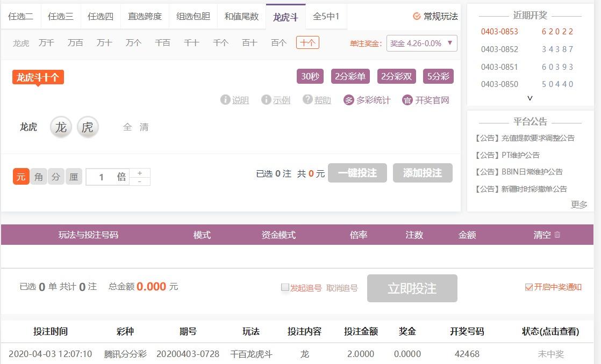601x364 pixels.
Task: Toggle 开启中奖通知 checkbox
Action: pyautogui.click(x=529, y=287)
